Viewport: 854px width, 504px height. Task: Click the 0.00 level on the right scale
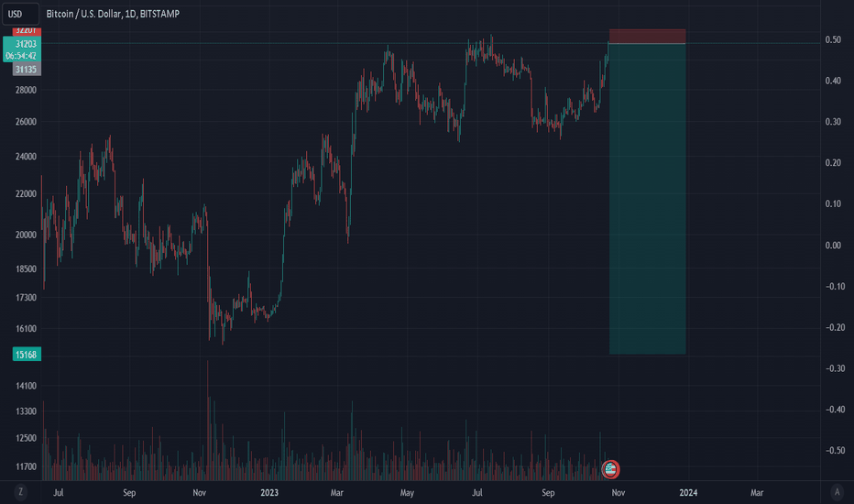tap(833, 245)
